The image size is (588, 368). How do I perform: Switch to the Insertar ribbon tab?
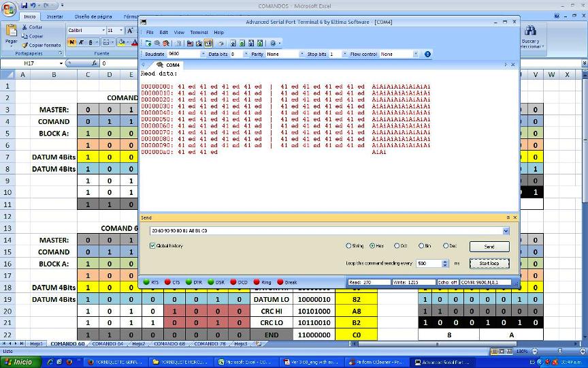pos(54,16)
